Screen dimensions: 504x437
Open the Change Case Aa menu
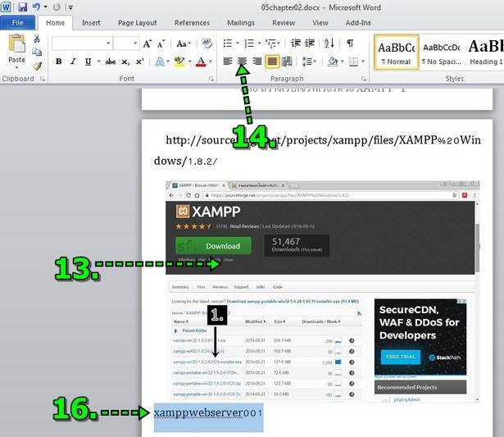pyautogui.click(x=184, y=43)
